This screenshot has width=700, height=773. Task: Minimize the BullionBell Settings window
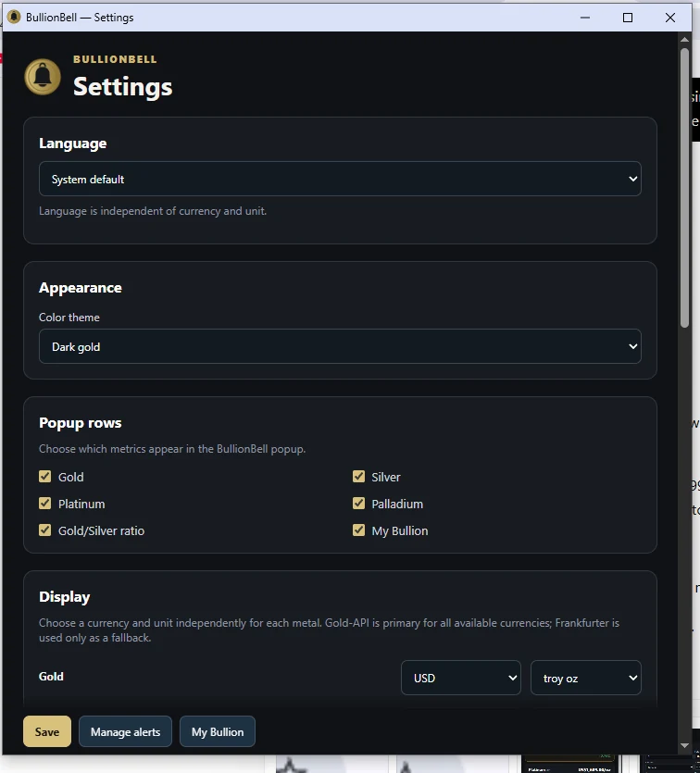point(585,18)
